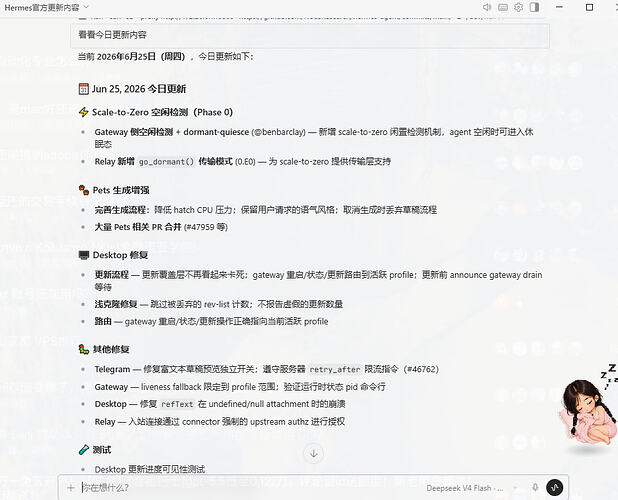Click the go_dormant() code snippet
Screen dimensions: 618x500
pyautogui.click(x=167, y=162)
